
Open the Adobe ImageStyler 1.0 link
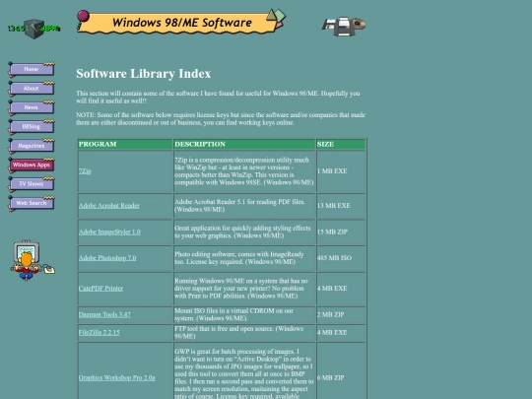109,232
